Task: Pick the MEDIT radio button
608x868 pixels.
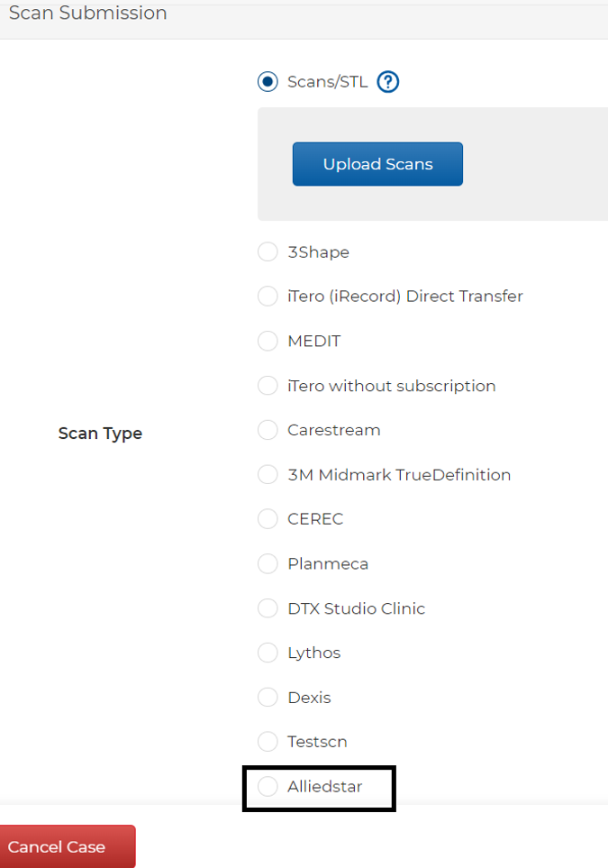Action: (x=268, y=341)
